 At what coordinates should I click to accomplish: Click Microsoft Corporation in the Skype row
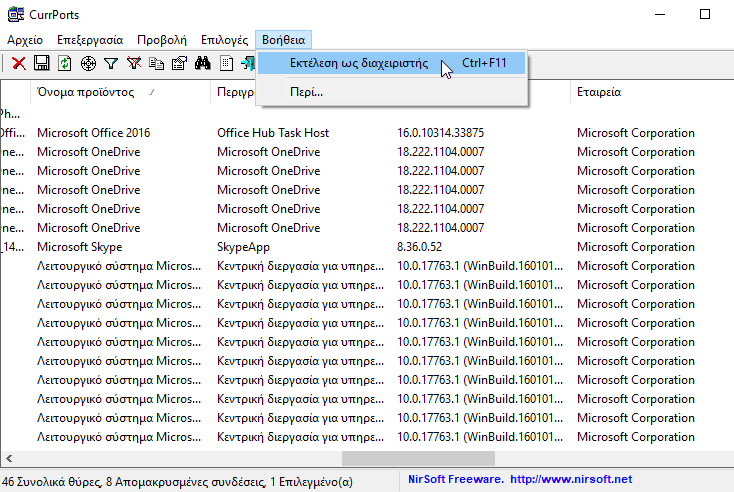coord(636,247)
